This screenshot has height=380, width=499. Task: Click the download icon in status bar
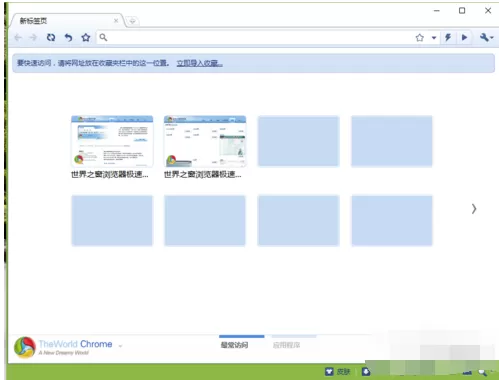click(x=366, y=371)
